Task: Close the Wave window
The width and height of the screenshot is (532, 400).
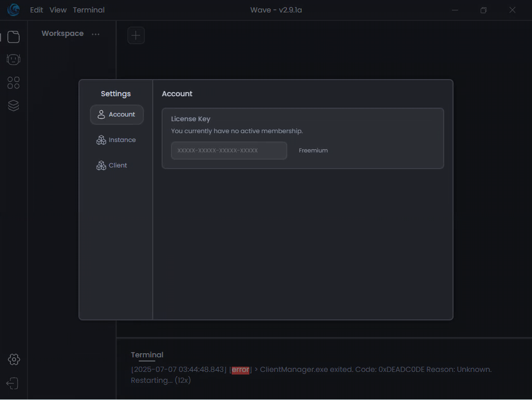Action: [x=512, y=10]
